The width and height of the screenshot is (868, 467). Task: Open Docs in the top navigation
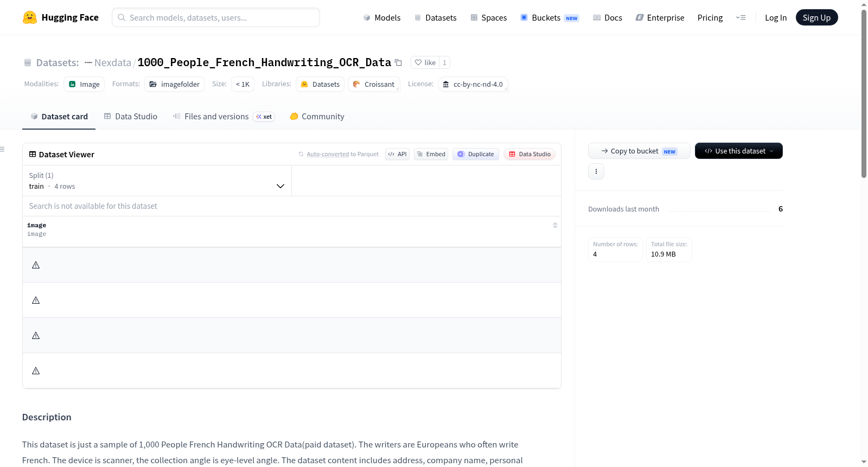coord(608,17)
